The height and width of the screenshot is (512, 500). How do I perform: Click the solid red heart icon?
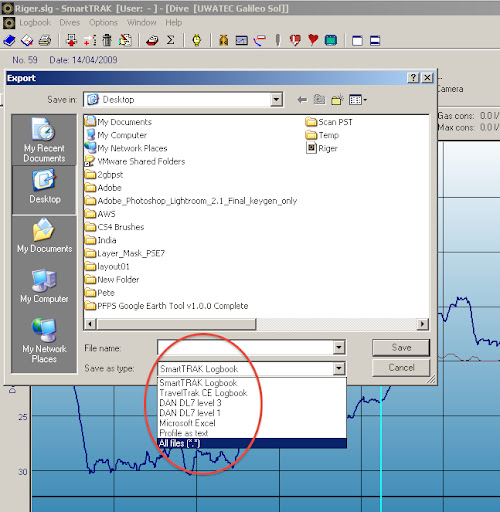click(x=313, y=40)
